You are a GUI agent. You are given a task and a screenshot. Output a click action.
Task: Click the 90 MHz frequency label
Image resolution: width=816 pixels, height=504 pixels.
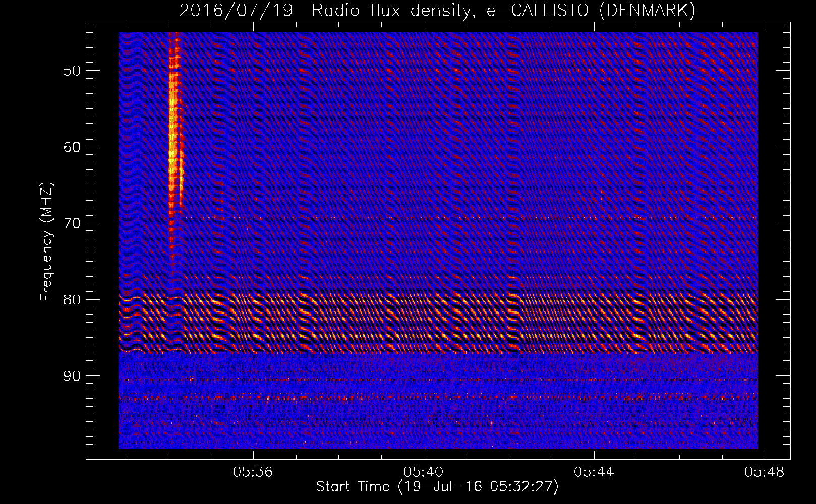pos(72,376)
